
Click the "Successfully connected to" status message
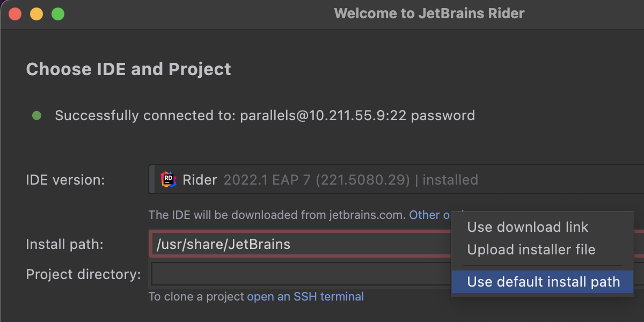click(x=265, y=115)
